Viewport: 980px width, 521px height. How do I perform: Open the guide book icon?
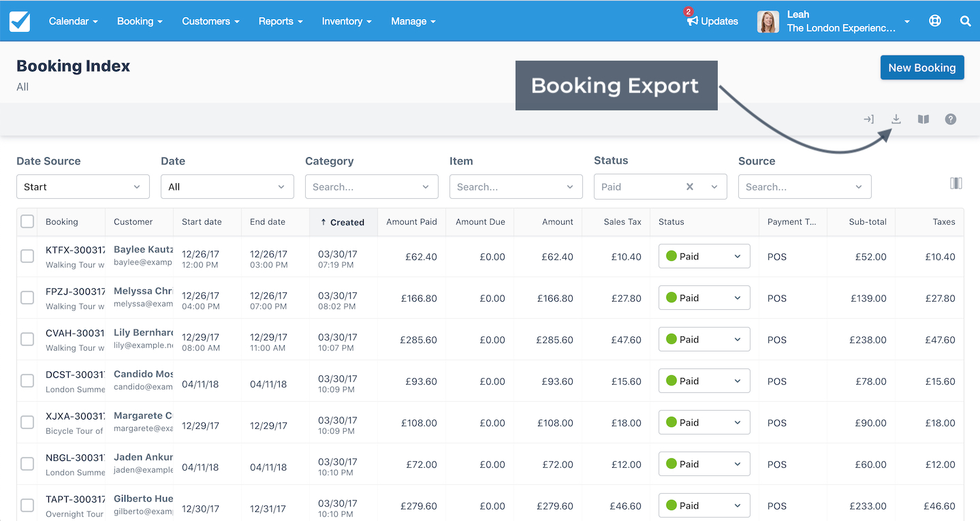tap(923, 119)
